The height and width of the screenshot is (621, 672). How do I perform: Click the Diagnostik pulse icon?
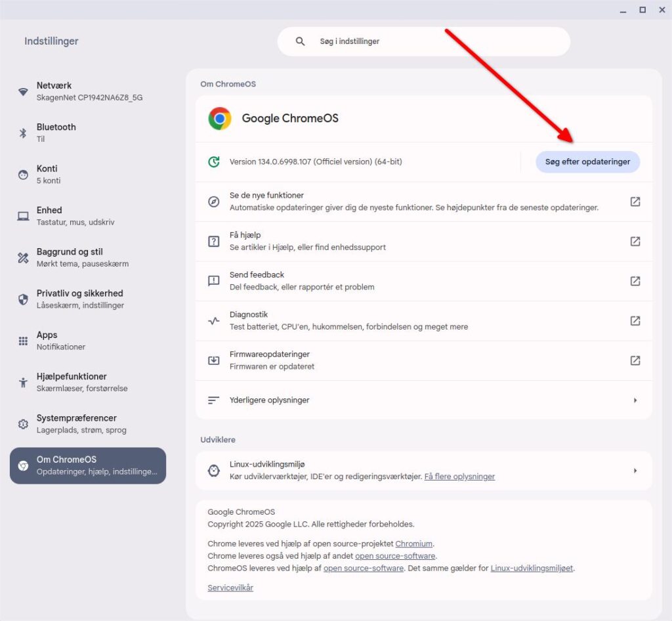pyautogui.click(x=213, y=321)
